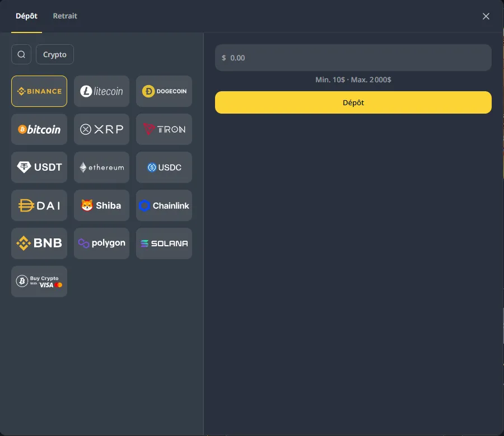Open the payment method search

tap(21, 54)
